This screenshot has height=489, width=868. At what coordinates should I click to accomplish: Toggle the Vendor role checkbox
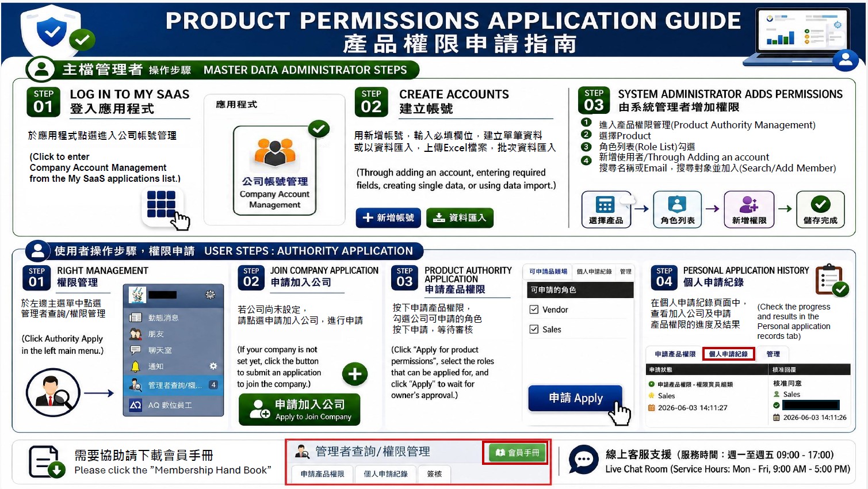[x=534, y=310]
